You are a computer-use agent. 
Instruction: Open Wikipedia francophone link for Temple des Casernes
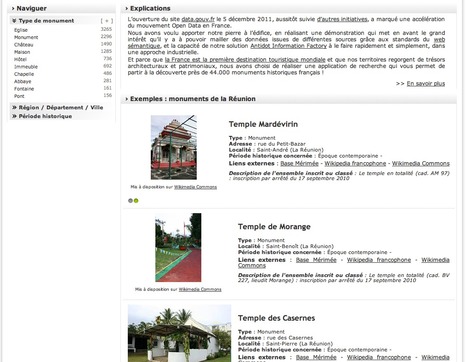[379, 357]
